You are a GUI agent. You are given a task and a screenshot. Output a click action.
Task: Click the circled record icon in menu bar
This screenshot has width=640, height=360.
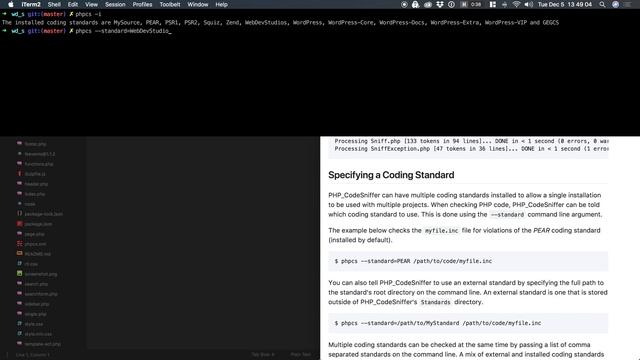point(404,4)
